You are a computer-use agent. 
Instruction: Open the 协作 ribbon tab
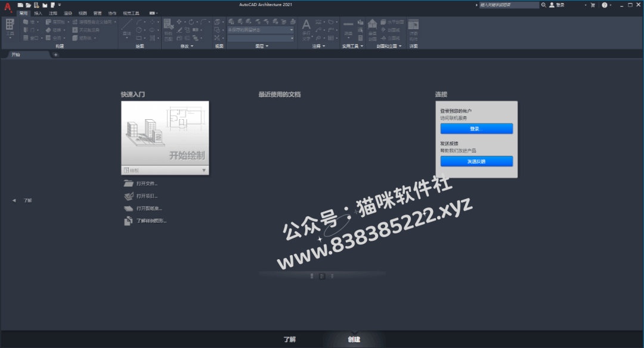[x=112, y=13]
